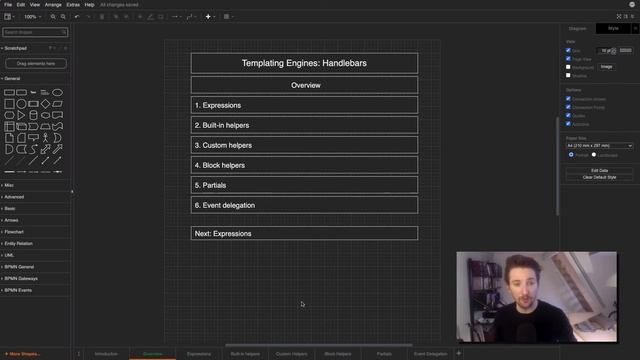Toggle the Guides checkbox
The image size is (640, 360).
click(x=568, y=116)
